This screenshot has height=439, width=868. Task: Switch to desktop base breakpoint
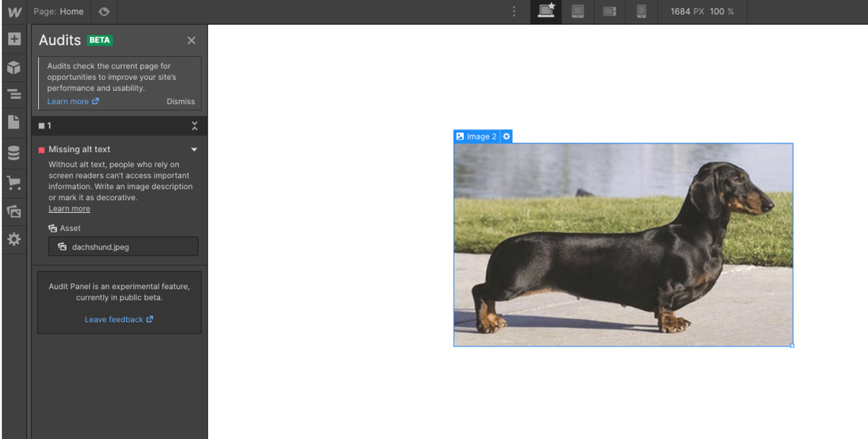pos(546,11)
